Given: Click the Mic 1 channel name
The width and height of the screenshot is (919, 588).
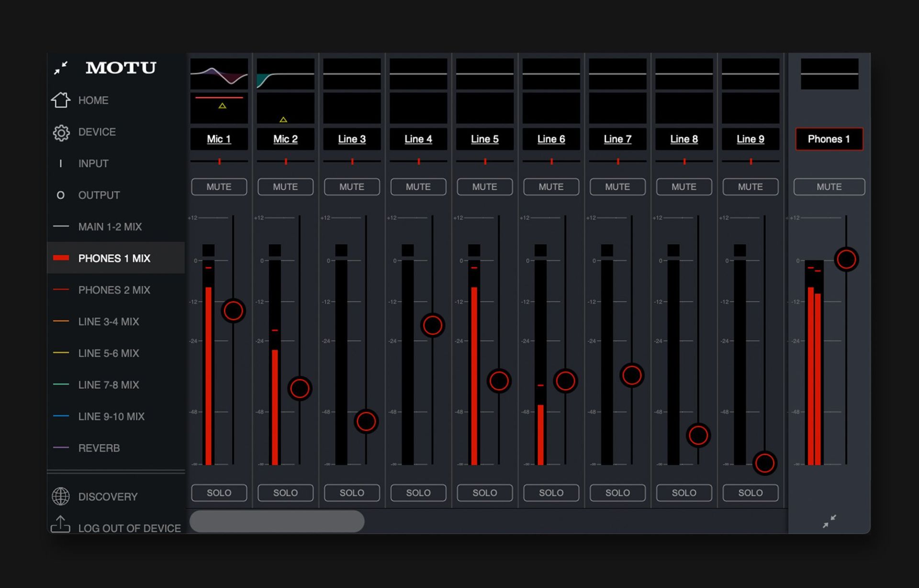Looking at the screenshot, I should pyautogui.click(x=219, y=139).
